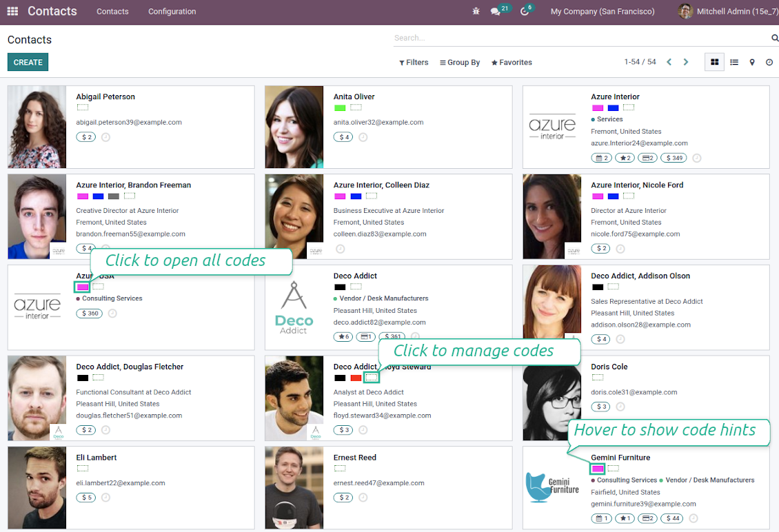The width and height of the screenshot is (779, 532).
Task: Click blue code swatch on Nicole Ford card
Action: [614, 196]
